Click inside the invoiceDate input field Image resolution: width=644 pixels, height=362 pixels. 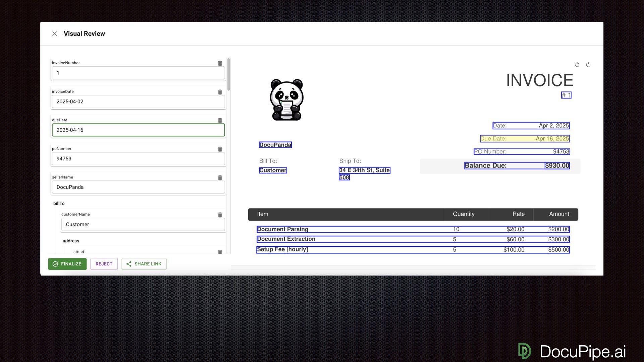pos(138,102)
